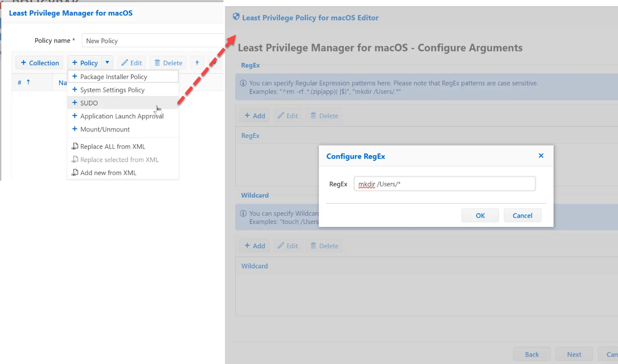Cancel the Configure RegEx dialog

point(522,215)
